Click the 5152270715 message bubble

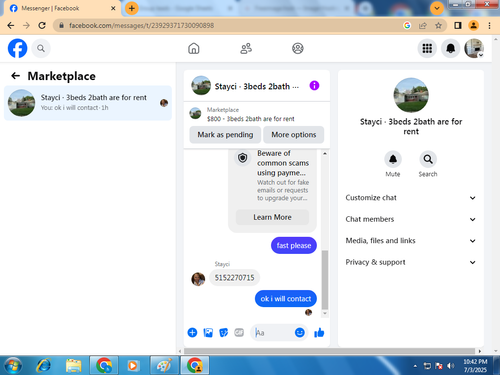point(234,278)
